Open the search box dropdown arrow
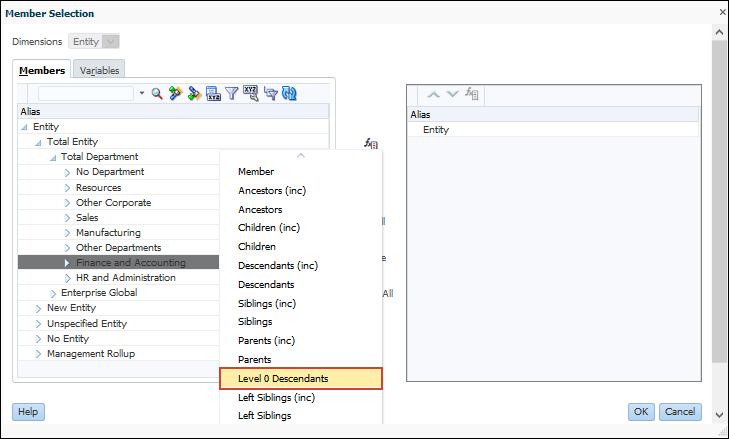This screenshot has width=729, height=439. point(142,93)
